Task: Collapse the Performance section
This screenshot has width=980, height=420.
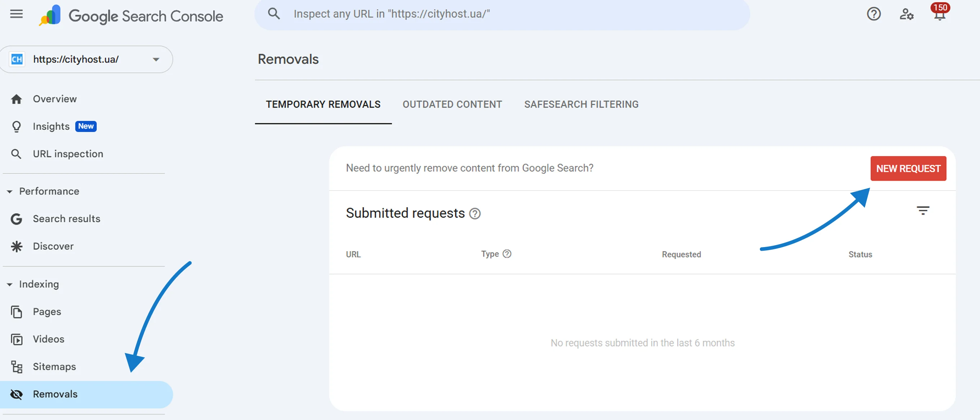Action: coord(8,191)
